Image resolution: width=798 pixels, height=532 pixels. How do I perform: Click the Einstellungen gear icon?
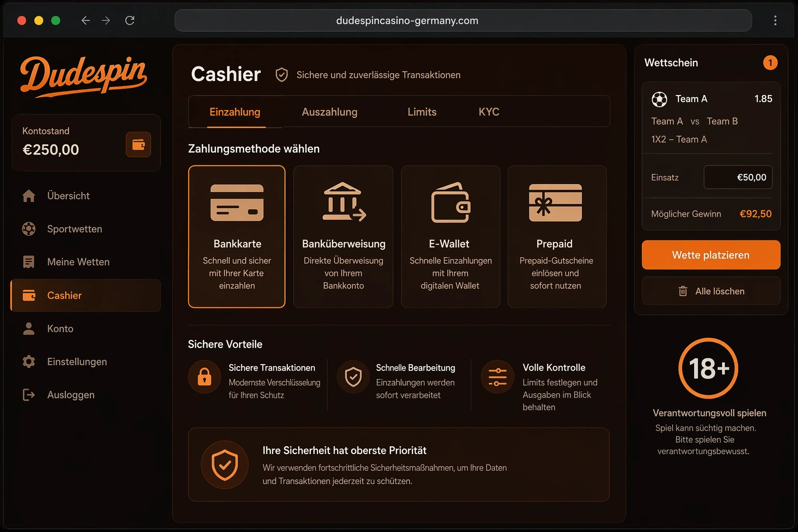tap(29, 362)
